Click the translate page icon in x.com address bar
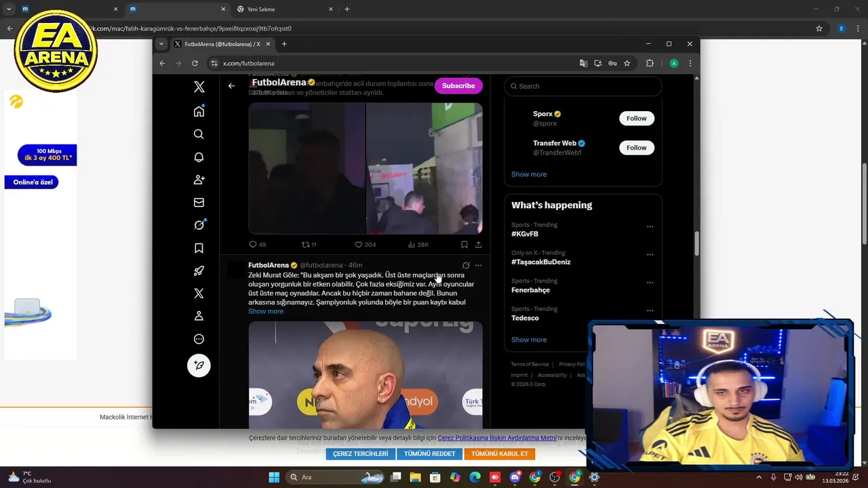 pyautogui.click(x=583, y=63)
